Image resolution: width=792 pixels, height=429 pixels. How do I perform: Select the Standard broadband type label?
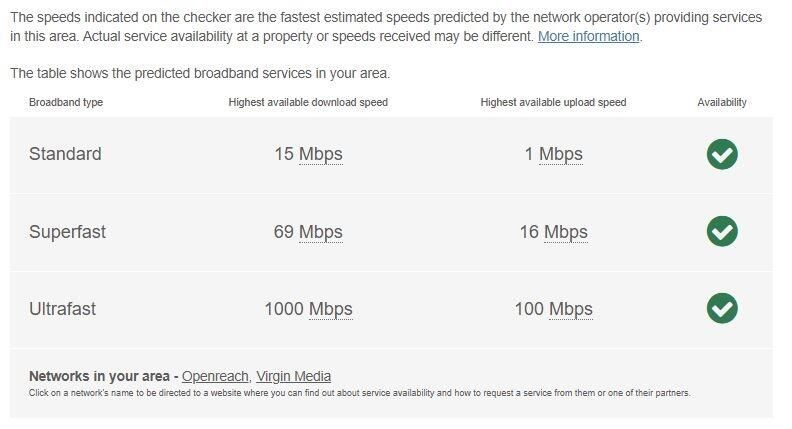pyautogui.click(x=65, y=154)
